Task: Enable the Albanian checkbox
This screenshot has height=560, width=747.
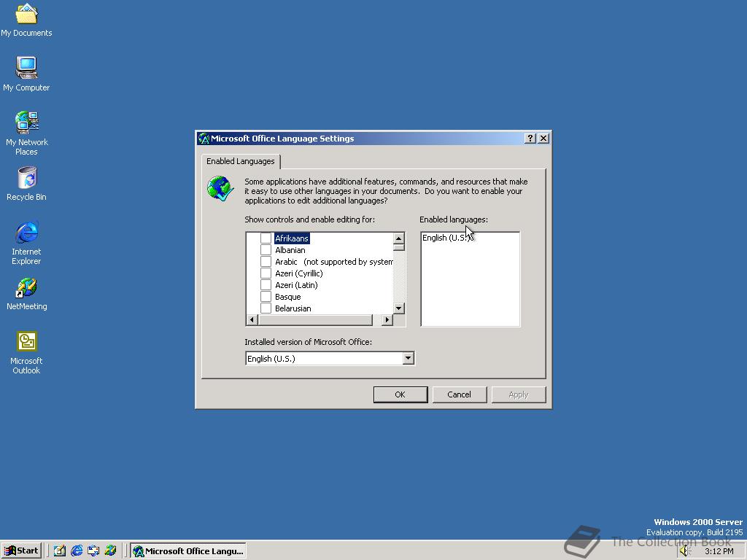Action: 266,250
